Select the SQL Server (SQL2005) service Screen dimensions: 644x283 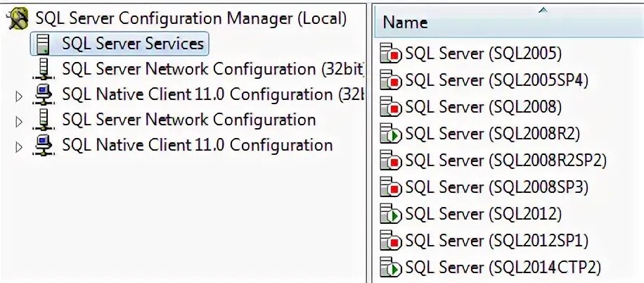[x=484, y=54]
